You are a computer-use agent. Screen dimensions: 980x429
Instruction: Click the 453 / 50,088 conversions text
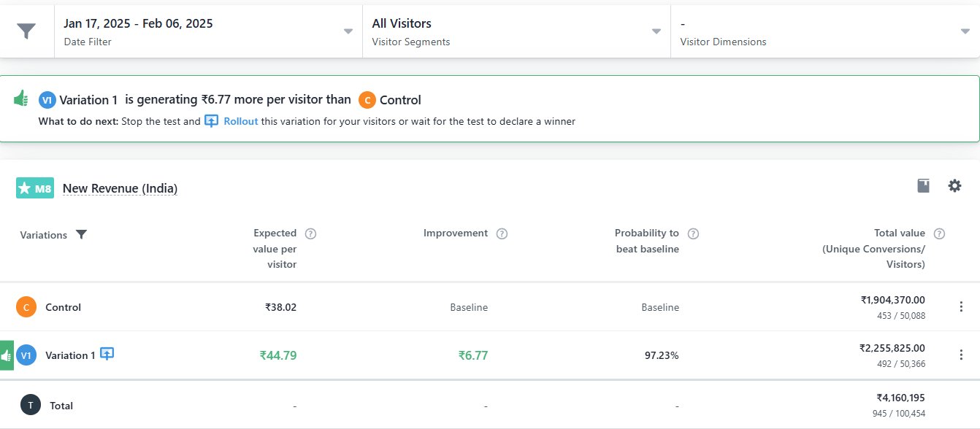[x=901, y=316]
